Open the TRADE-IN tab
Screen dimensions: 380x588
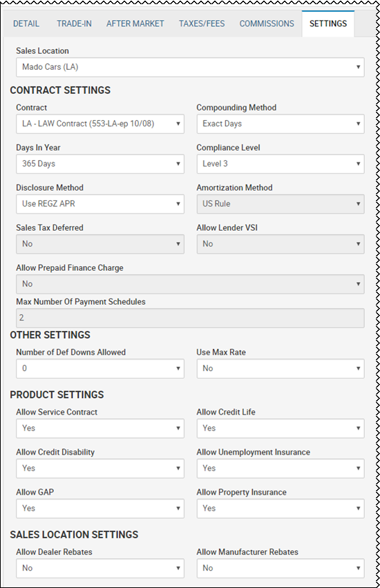coord(74,23)
